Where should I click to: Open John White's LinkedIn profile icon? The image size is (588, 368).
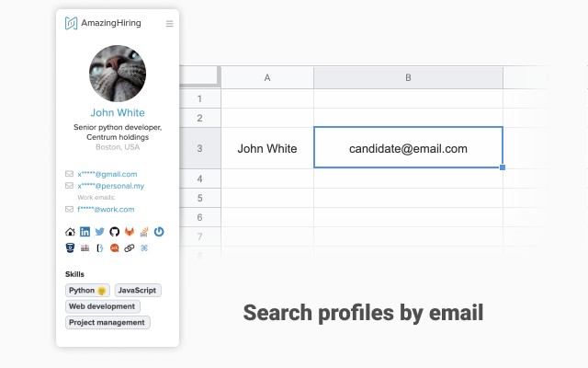tap(85, 232)
